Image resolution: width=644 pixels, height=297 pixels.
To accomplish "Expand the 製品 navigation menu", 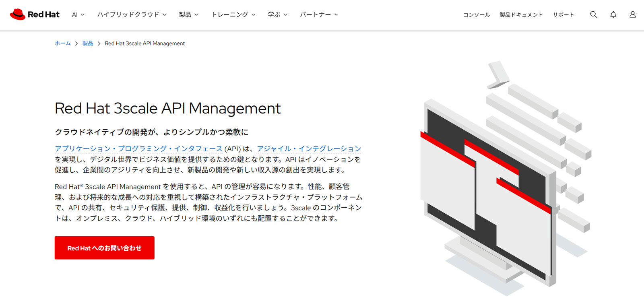I will (189, 14).
